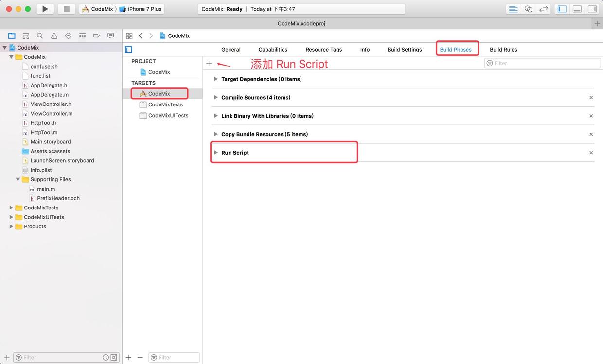Image resolution: width=603 pixels, height=364 pixels.
Task: Switch to the Info tab
Action: click(365, 50)
